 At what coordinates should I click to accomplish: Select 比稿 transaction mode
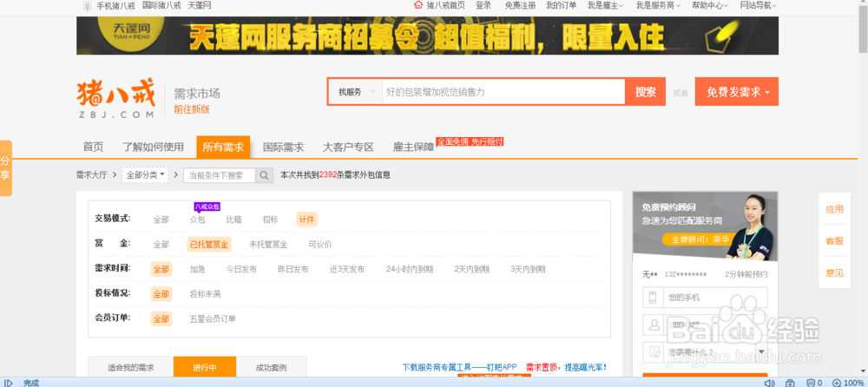[234, 220]
